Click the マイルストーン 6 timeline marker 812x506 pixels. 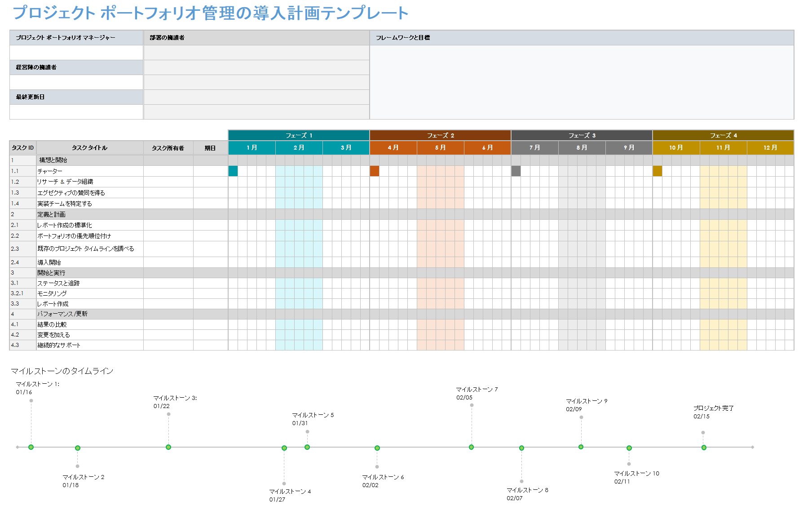click(x=377, y=448)
